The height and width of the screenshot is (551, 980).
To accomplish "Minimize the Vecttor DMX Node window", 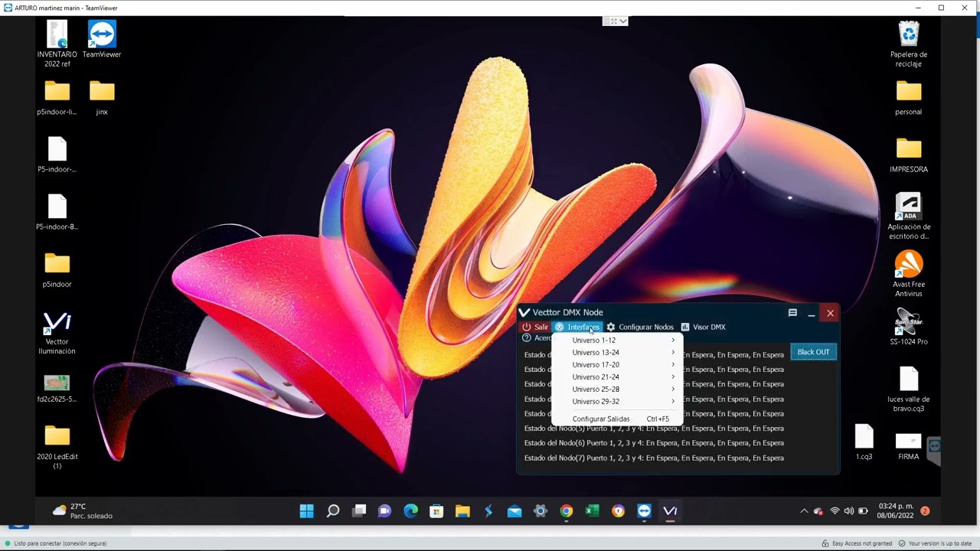I will click(812, 313).
